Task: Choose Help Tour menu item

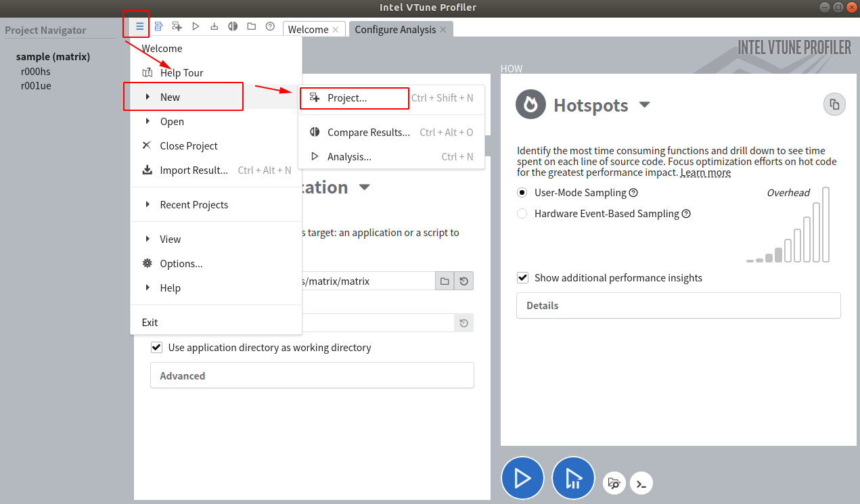Action: [x=216, y=73]
